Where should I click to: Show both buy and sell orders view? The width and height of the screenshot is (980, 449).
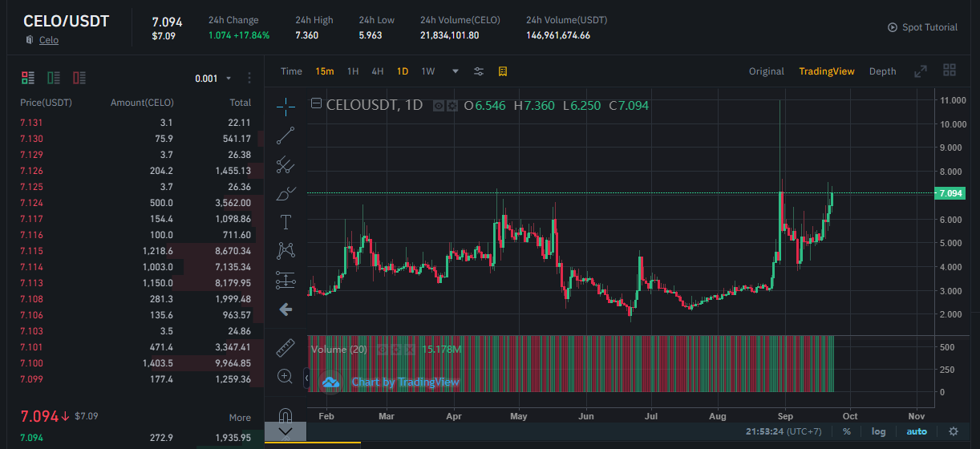[x=28, y=78]
